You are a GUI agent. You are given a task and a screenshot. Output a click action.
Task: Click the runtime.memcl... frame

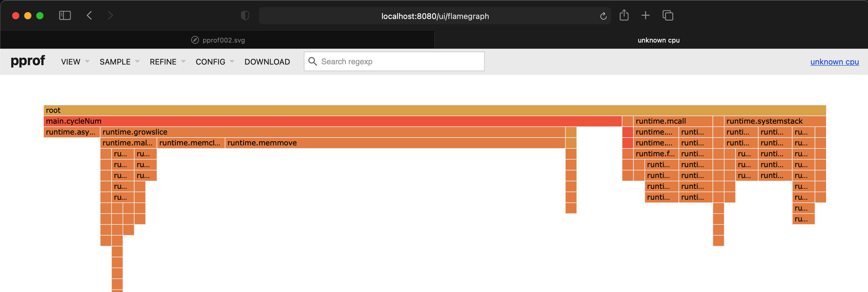pos(191,143)
